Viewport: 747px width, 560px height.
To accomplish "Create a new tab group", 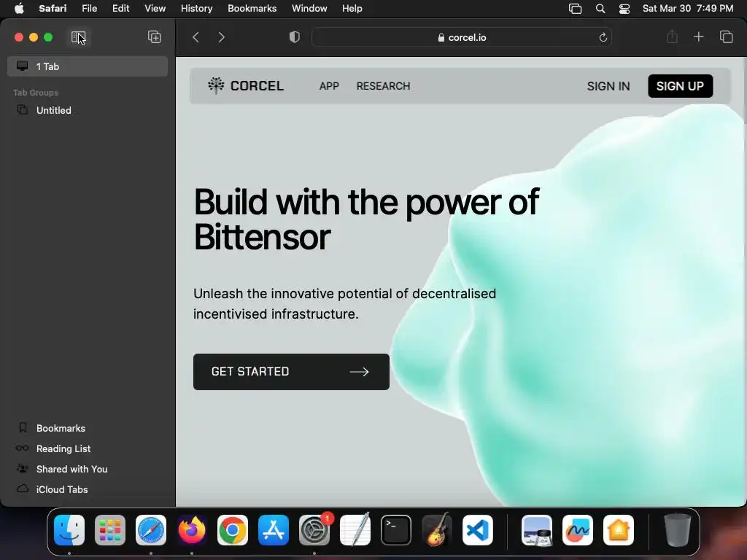I will click(155, 37).
